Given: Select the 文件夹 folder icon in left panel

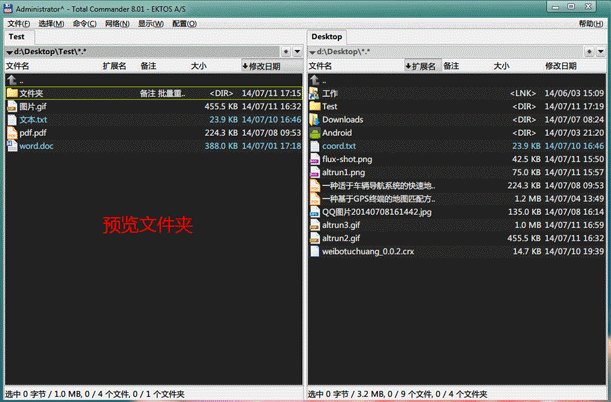Looking at the screenshot, I should pos(11,93).
